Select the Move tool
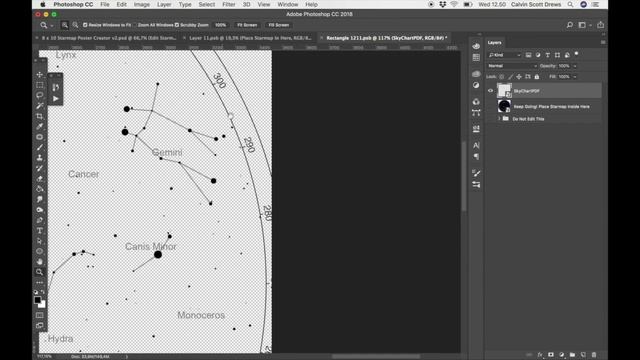This screenshot has height=360, width=640. coord(40,75)
